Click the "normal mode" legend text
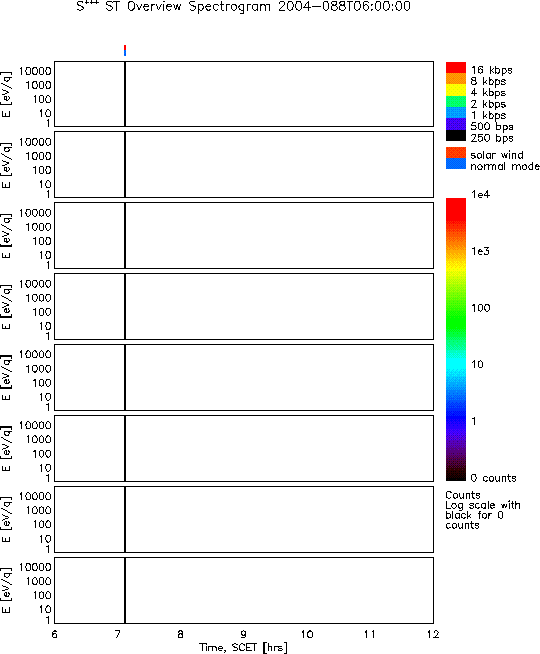Image resolution: width=540 pixels, height=654 pixels. click(x=505, y=166)
